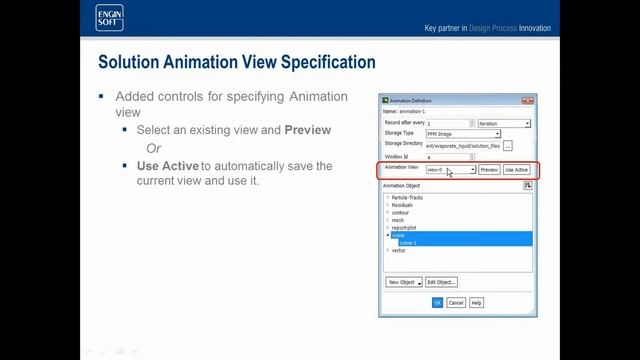The height and width of the screenshot is (360, 640).
Task: Expand the Residuals tree node
Action: (x=387, y=205)
